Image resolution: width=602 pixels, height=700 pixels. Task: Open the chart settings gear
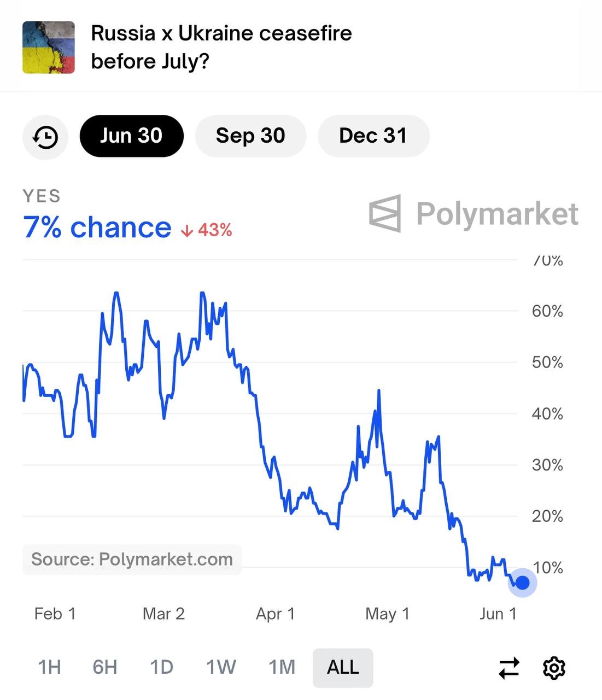coord(553,668)
